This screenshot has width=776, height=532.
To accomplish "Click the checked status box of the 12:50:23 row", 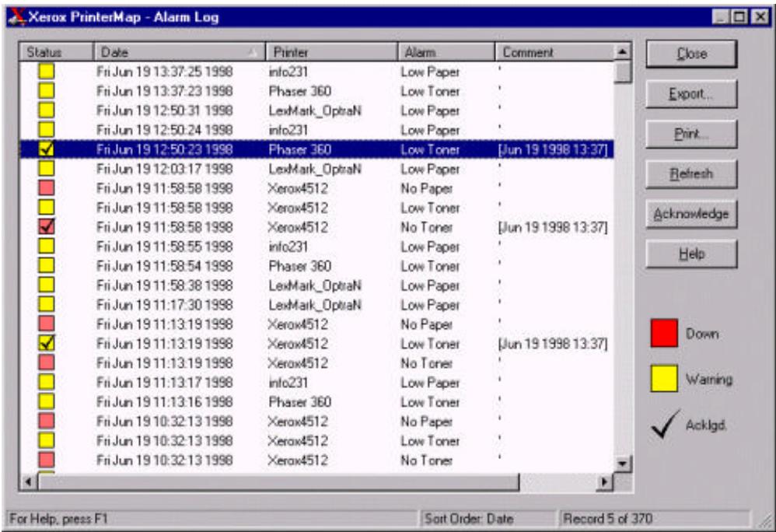I will (47, 149).
